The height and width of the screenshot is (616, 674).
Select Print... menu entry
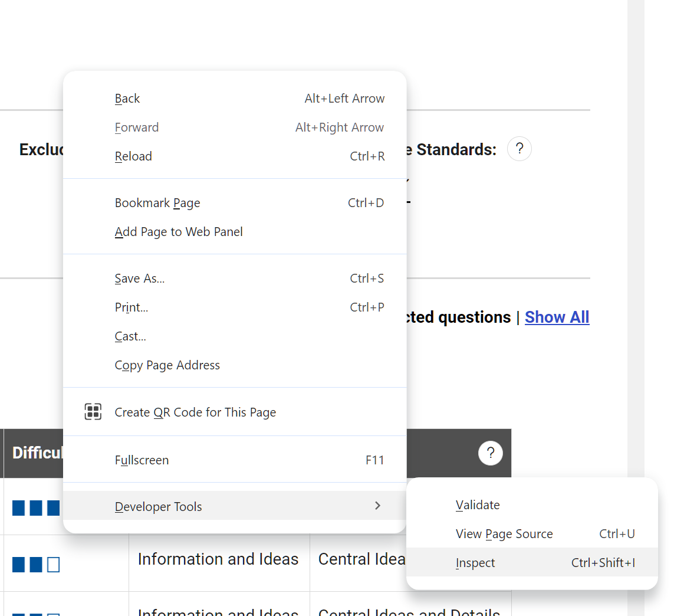point(235,307)
